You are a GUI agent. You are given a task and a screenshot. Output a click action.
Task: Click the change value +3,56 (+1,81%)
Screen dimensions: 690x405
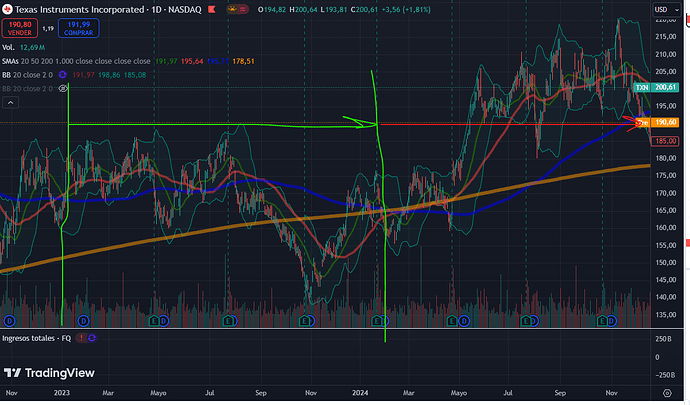click(x=405, y=9)
